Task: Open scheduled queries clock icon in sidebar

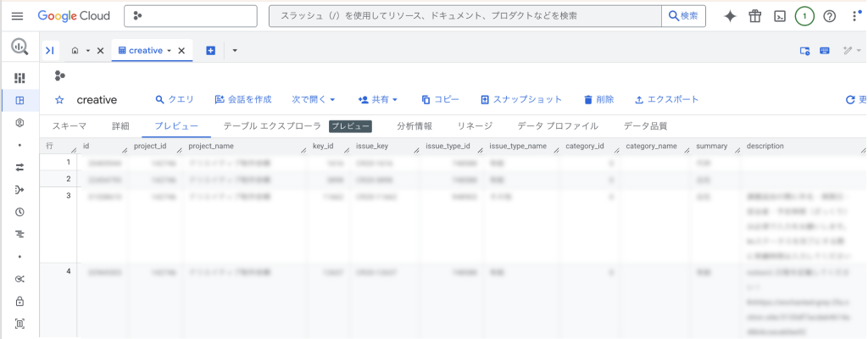Action: click(x=19, y=212)
